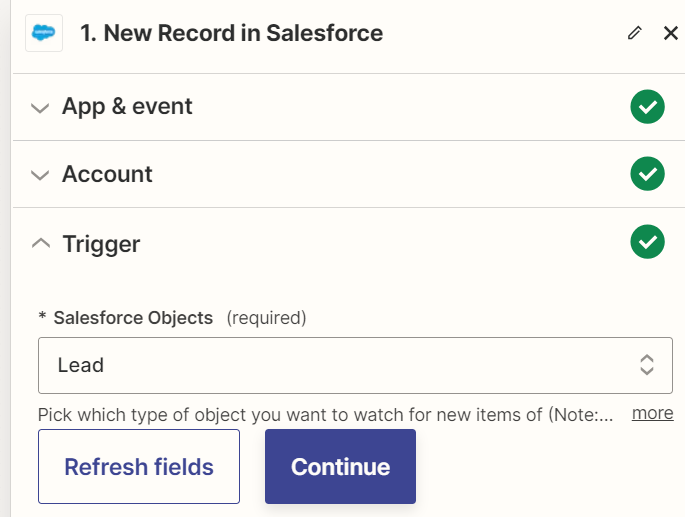Collapse the Trigger section chevron

(x=41, y=243)
